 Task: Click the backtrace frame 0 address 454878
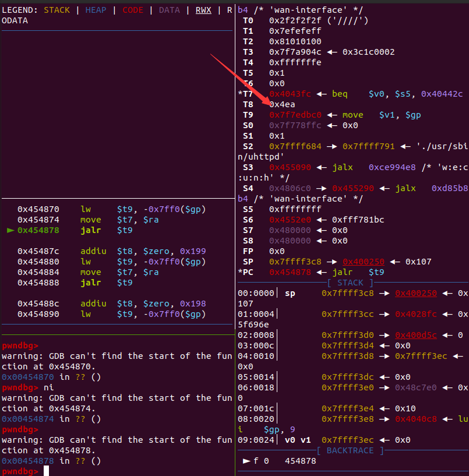(x=301, y=461)
